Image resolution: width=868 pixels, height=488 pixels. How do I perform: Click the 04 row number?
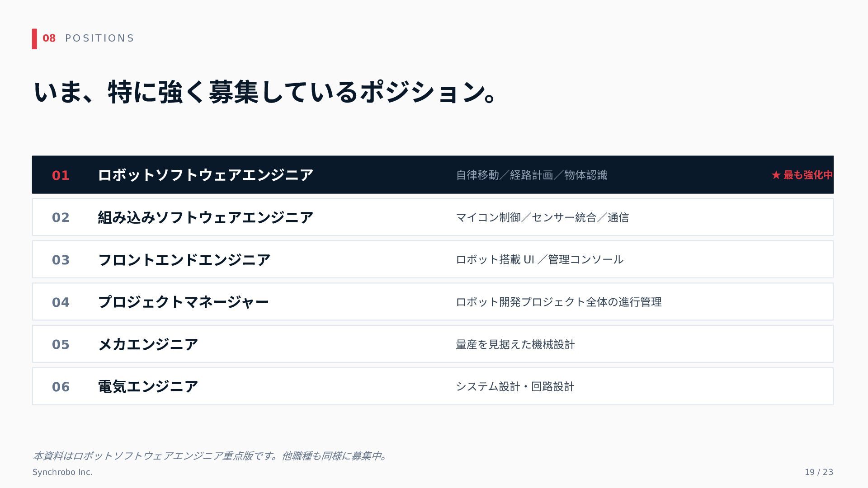point(61,302)
